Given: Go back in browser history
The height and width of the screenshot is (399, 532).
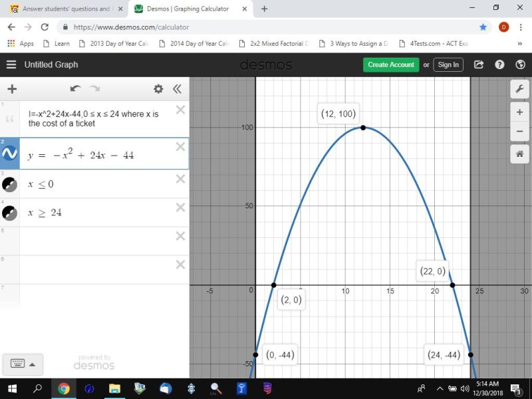Looking at the screenshot, I should 11,27.
